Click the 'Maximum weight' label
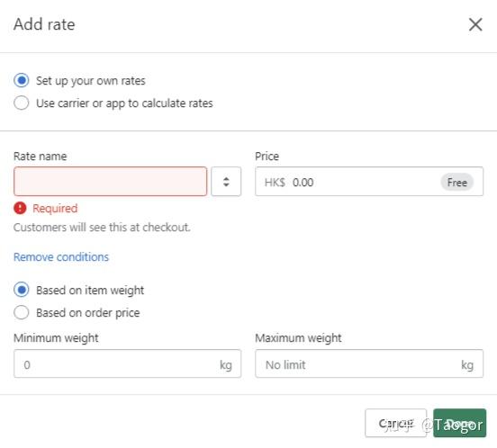This screenshot has width=497, height=448. click(298, 338)
